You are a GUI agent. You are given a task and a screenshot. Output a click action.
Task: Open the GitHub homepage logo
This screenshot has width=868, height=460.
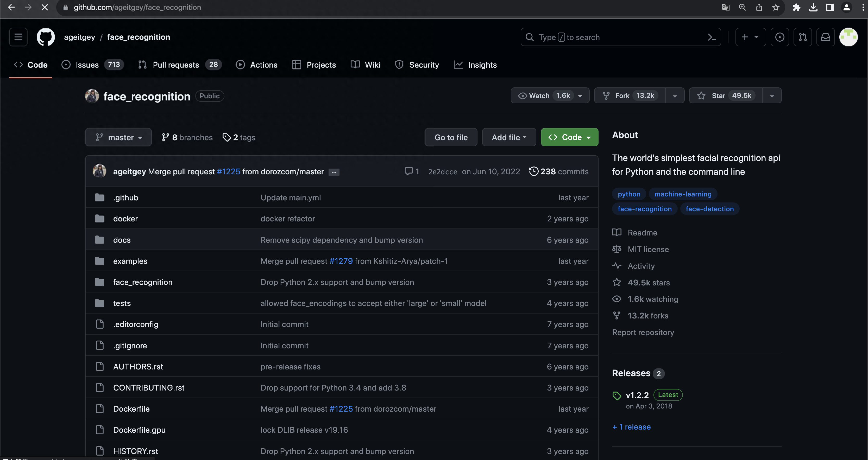tap(46, 37)
